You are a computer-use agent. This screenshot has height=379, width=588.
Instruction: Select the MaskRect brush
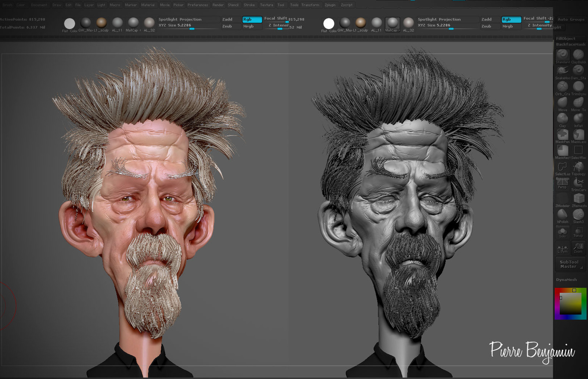562,152
